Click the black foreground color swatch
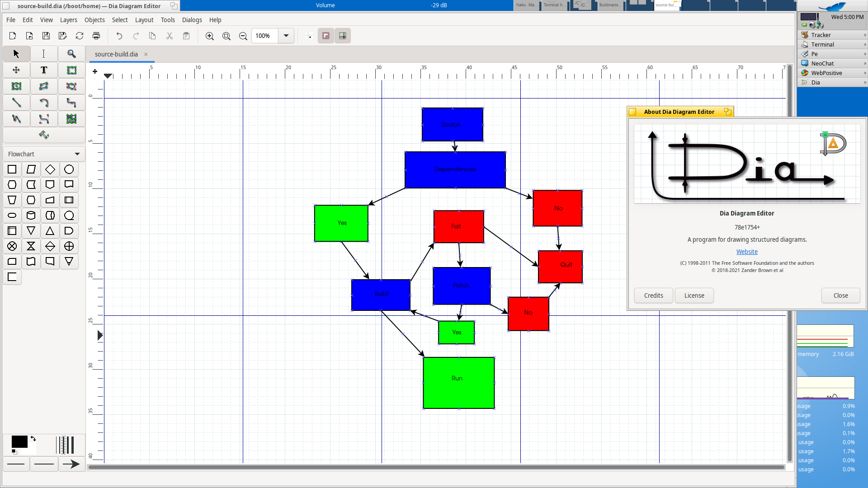The width and height of the screenshot is (868, 488). click(x=19, y=441)
